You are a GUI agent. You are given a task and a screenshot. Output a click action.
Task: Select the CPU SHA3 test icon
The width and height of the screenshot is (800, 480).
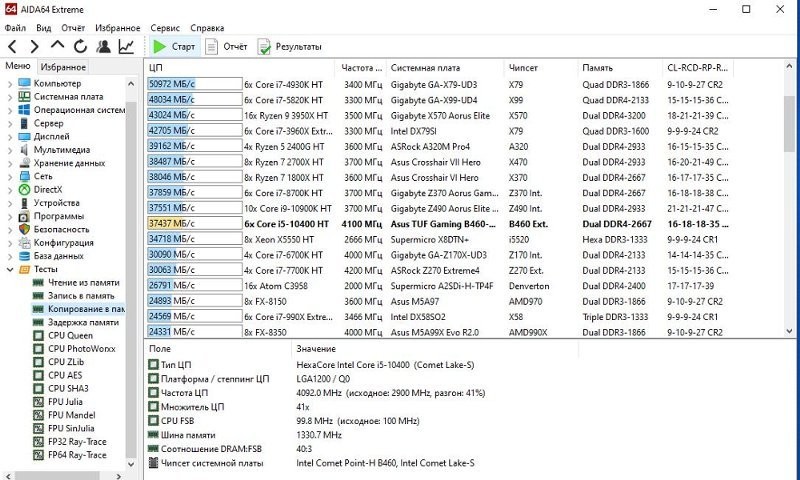pos(38,388)
